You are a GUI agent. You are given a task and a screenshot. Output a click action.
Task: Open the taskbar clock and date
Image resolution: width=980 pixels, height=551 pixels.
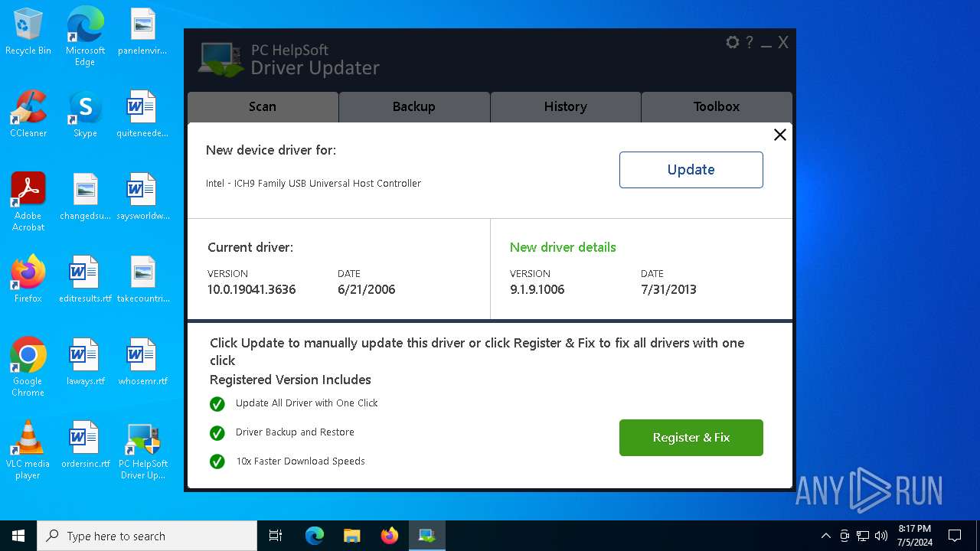[x=915, y=536]
